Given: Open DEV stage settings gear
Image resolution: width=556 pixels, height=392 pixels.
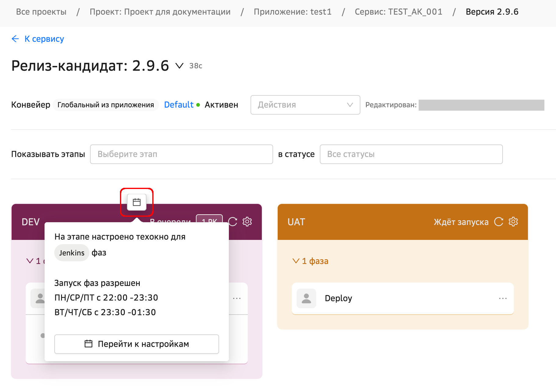Looking at the screenshot, I should (247, 222).
